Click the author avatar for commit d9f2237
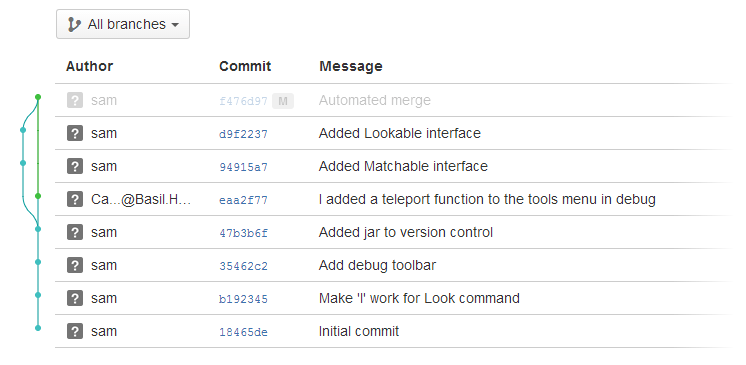 tap(75, 133)
